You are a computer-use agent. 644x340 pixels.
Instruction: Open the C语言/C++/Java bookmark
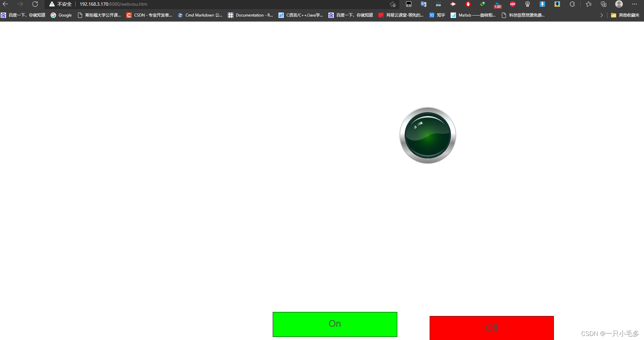click(301, 15)
